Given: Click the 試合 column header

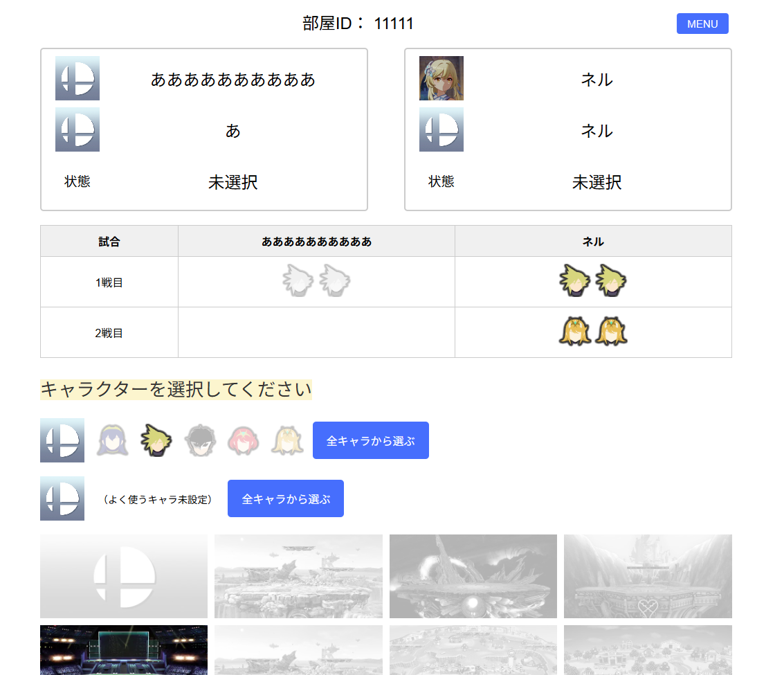Looking at the screenshot, I should (109, 241).
